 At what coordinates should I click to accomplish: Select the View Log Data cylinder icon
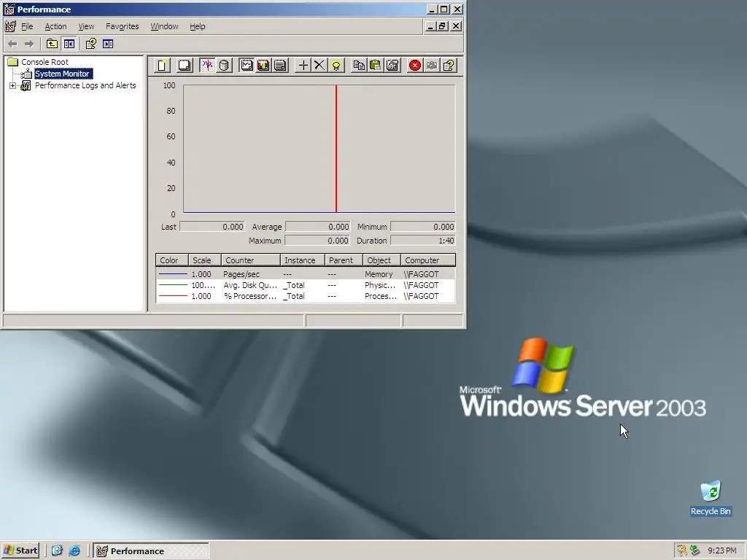point(225,65)
